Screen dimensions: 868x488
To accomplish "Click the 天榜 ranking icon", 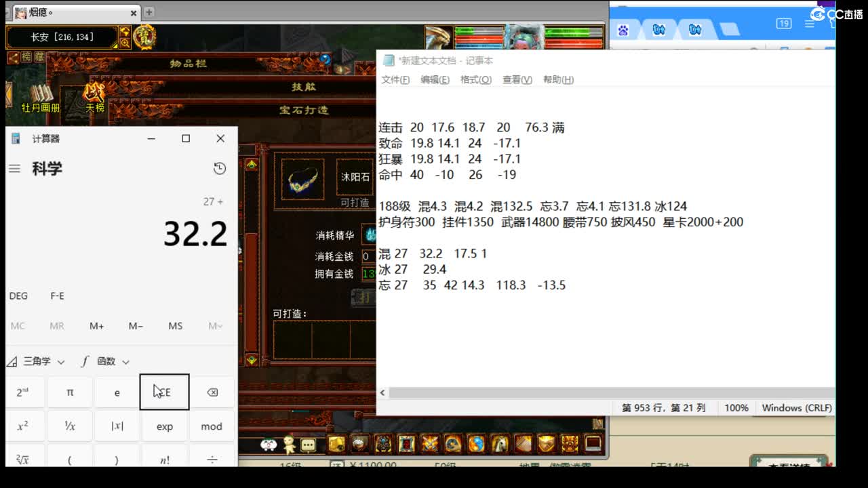I will click(95, 97).
